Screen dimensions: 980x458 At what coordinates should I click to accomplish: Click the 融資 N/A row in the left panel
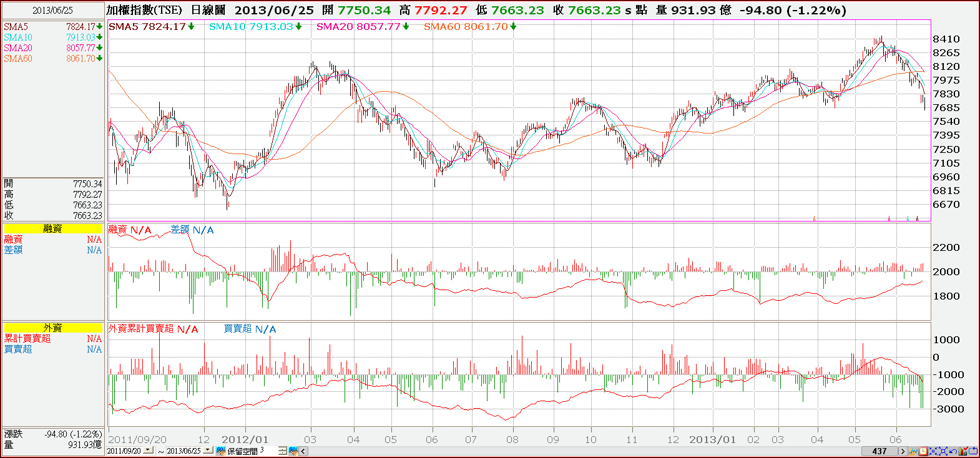click(x=53, y=240)
